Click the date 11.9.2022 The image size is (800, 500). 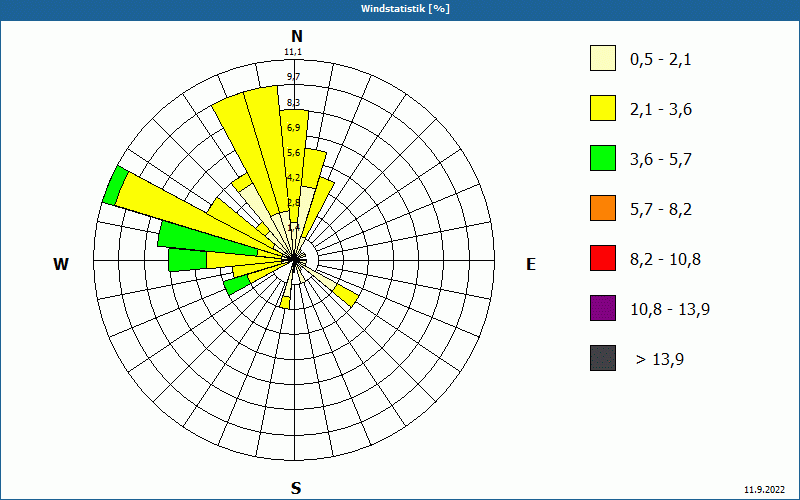tap(764, 489)
